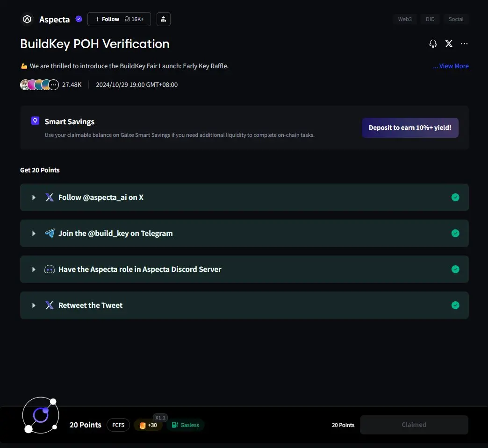488x448 pixels.
Task: Click the BuildKey POH Verification title
Action: pos(95,44)
